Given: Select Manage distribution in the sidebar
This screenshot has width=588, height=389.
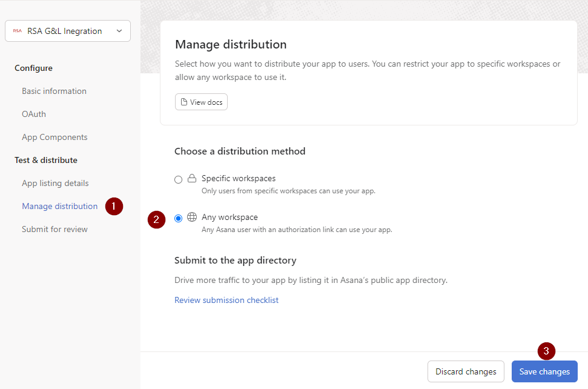Looking at the screenshot, I should point(59,207).
